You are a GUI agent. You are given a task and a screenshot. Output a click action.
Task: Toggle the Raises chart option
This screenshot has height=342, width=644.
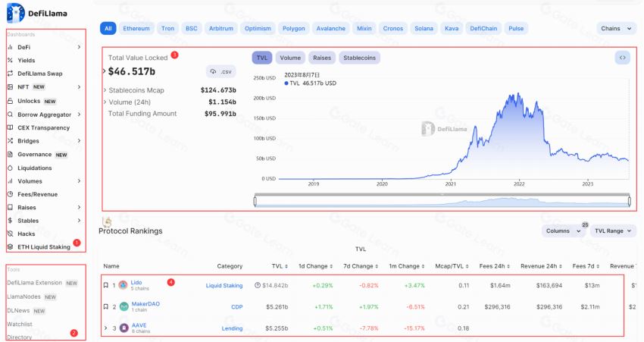point(321,58)
